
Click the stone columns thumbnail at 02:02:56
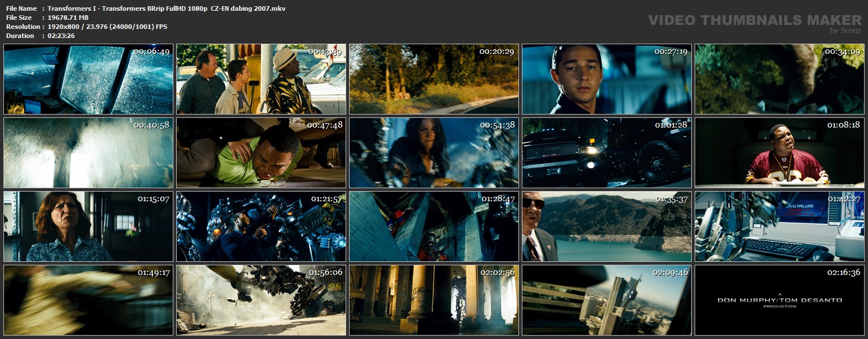433,300
